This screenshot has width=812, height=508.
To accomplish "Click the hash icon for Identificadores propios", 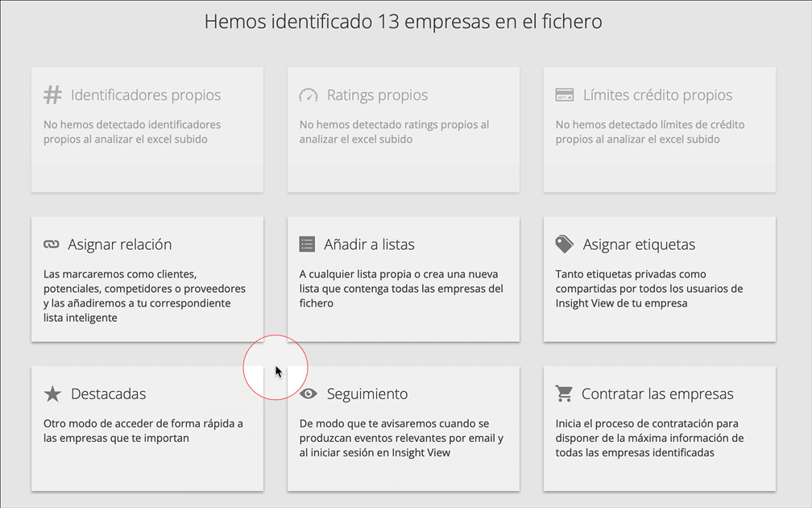I will click(x=52, y=95).
